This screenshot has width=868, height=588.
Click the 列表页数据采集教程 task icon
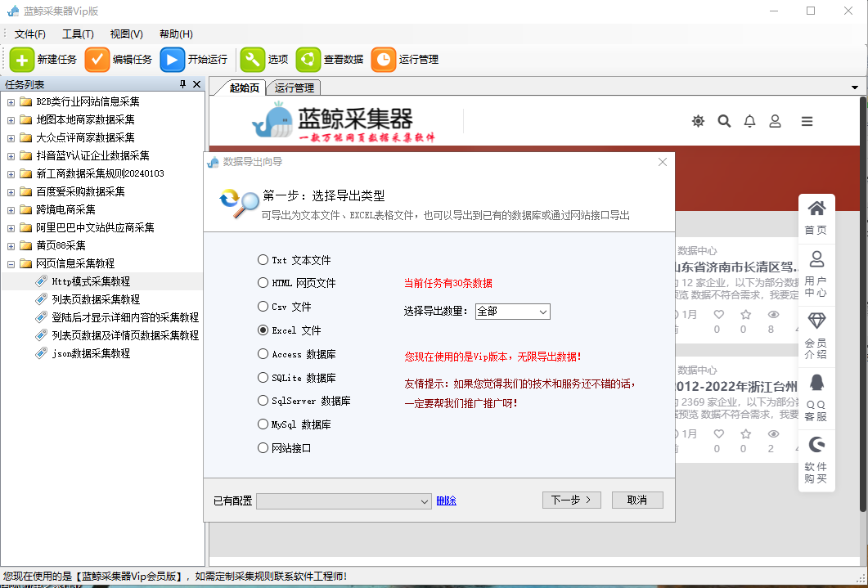click(x=41, y=299)
